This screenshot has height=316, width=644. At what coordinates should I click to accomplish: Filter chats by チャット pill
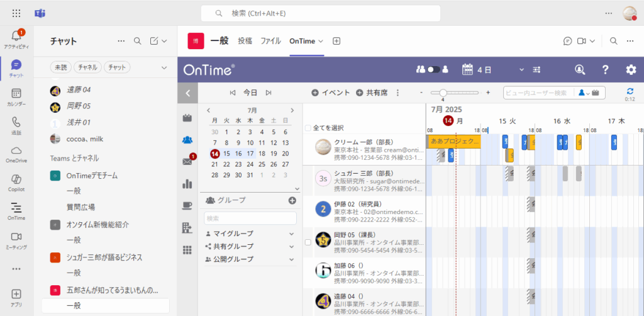117,67
